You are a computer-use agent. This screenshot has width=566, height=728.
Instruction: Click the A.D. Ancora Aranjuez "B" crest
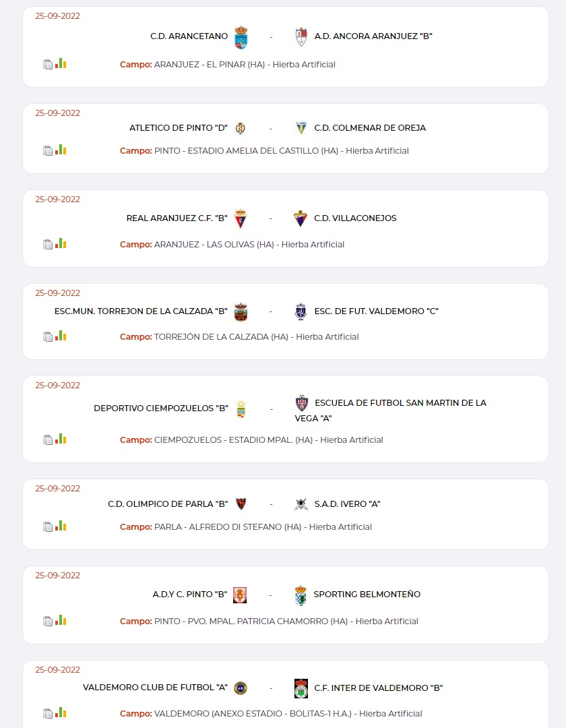point(301,36)
